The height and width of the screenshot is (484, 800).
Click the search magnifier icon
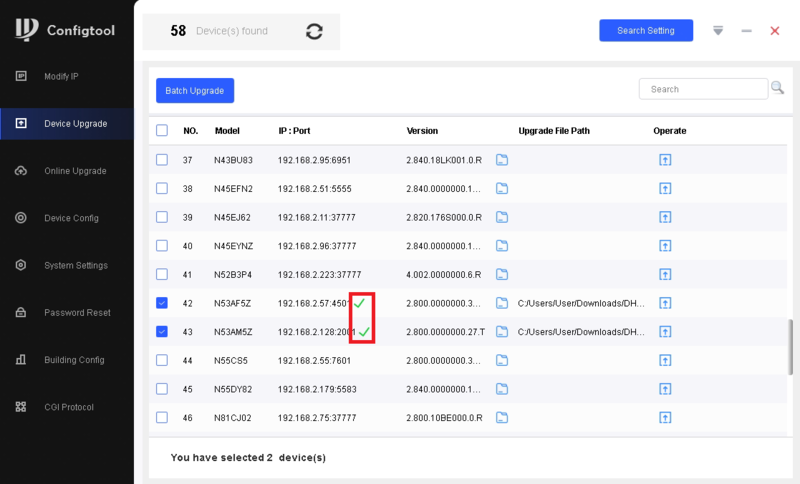click(777, 89)
